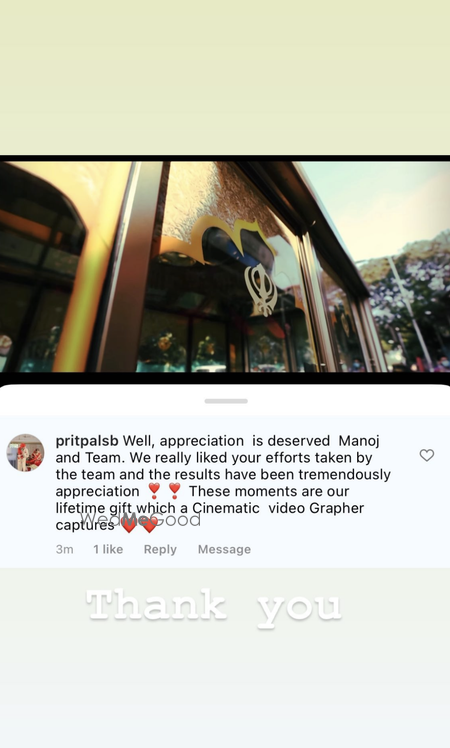This screenshot has height=748, width=450.
Task: Click the red heart emojis after "captures"
Action: point(139,525)
